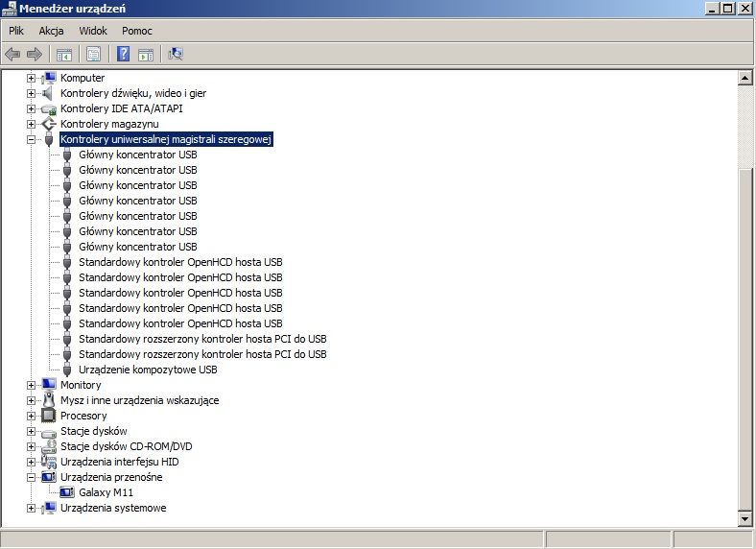Screen dimensions: 756x549
Task: Click the Back arrow toolbar icon
Action: [x=12, y=54]
